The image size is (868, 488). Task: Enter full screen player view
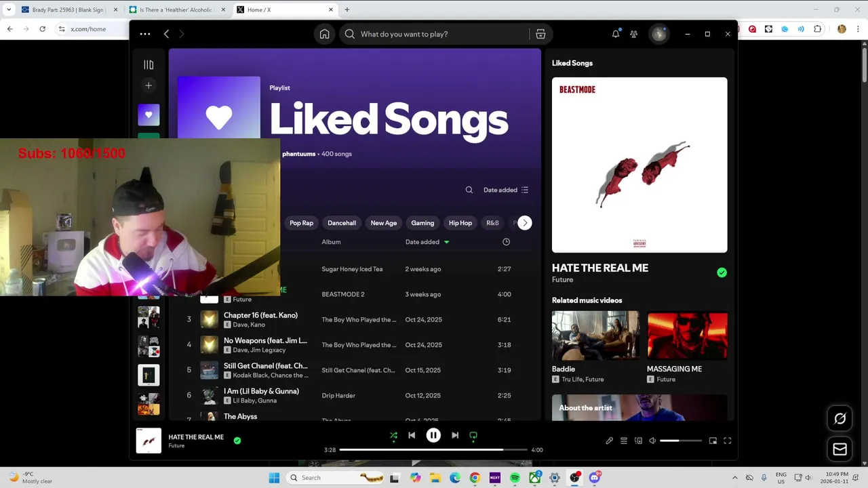[727, 441]
